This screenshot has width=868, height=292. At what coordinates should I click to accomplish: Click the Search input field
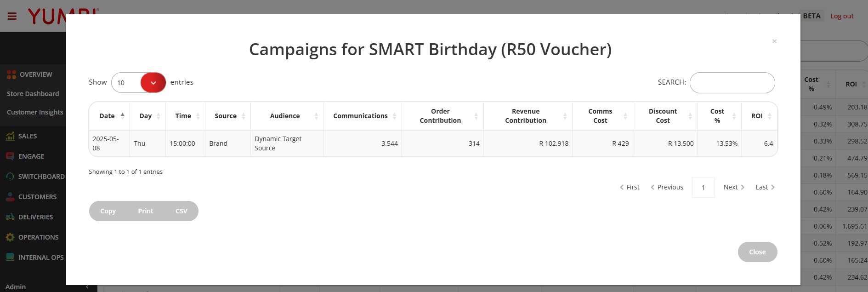tap(732, 83)
